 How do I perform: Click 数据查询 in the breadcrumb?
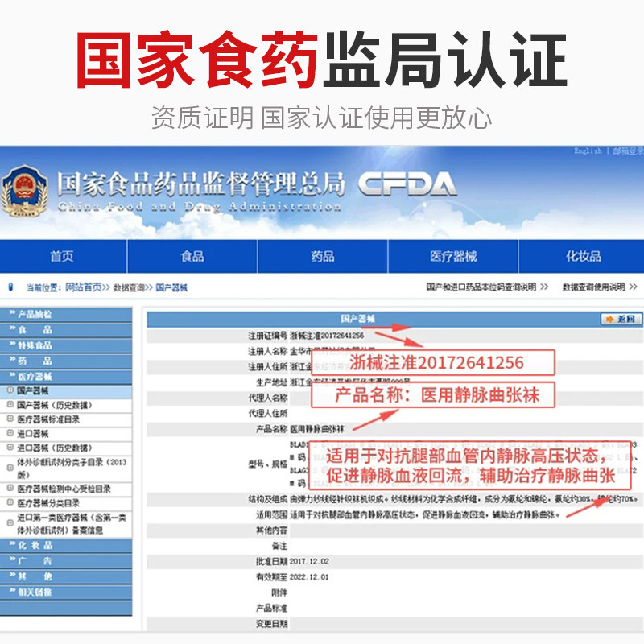point(130,287)
